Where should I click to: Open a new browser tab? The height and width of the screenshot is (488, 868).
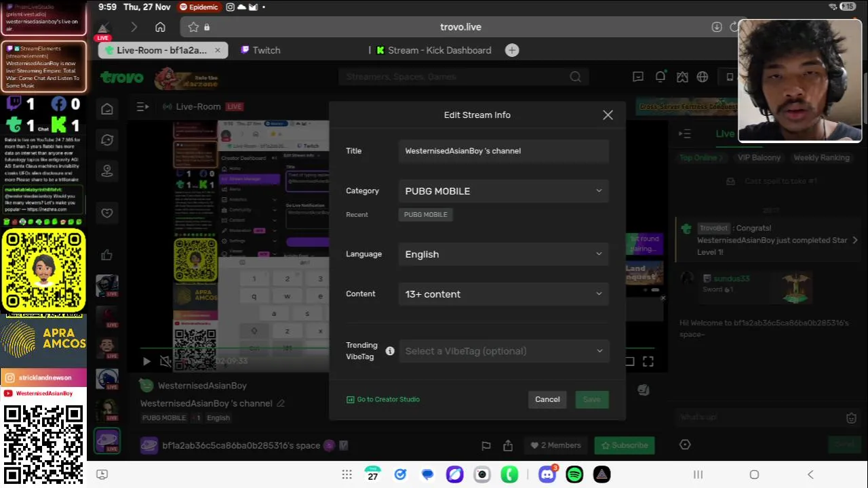[x=512, y=50]
